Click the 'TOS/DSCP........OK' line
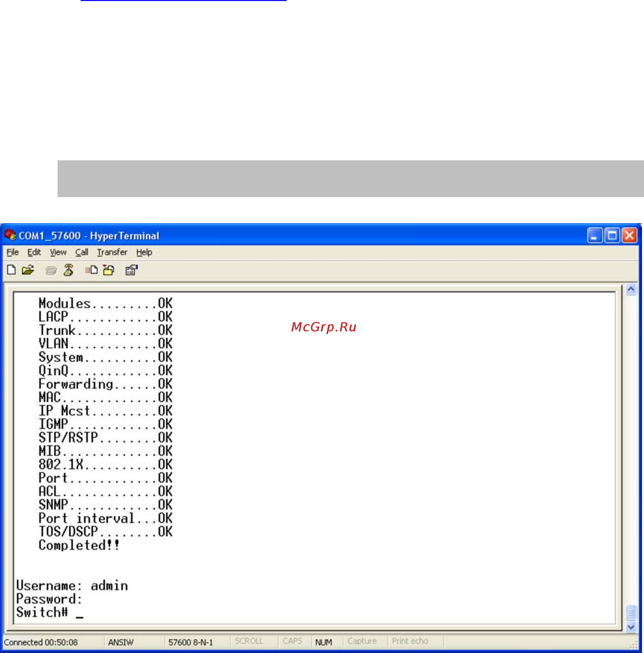 (105, 532)
